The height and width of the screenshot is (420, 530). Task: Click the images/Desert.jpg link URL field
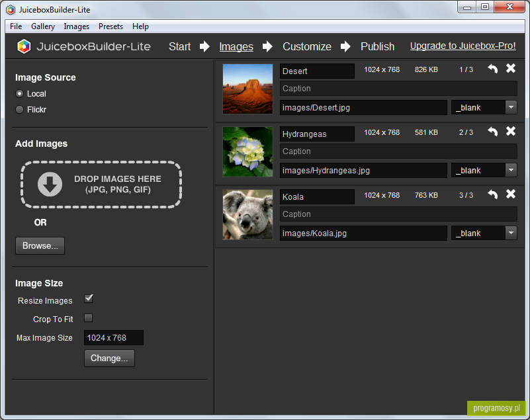[363, 107]
